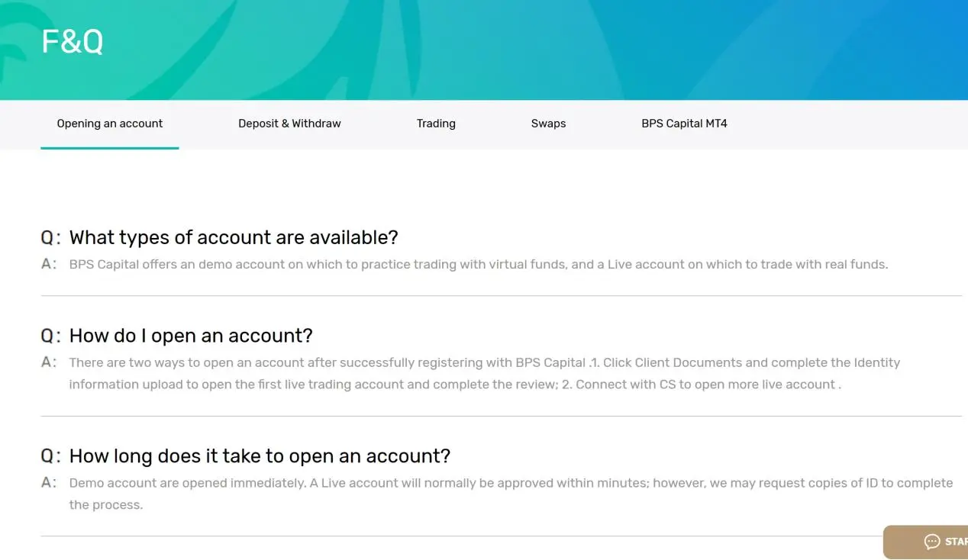Click the live chat speech bubble icon
Screen dimensions: 968x560
932,542
